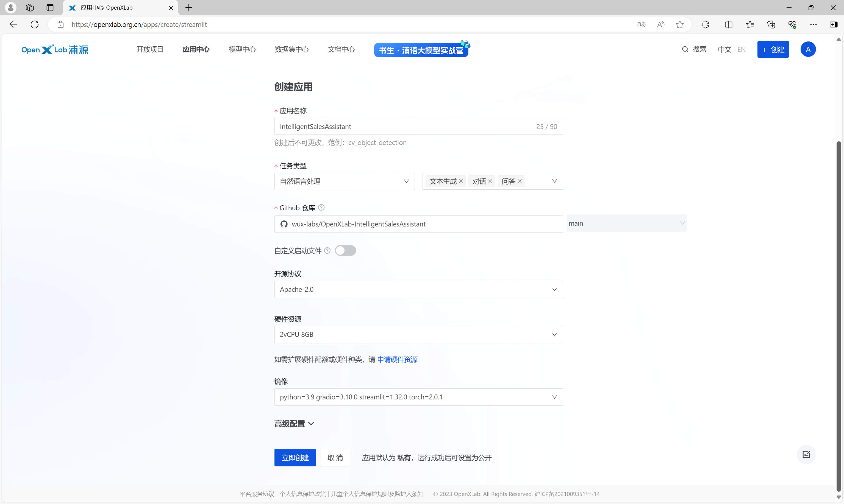Click the page vertical scrollbar thumb

click(x=839, y=316)
